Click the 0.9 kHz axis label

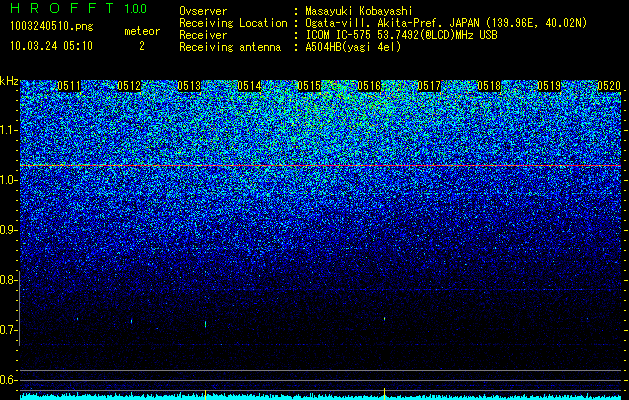[7, 230]
